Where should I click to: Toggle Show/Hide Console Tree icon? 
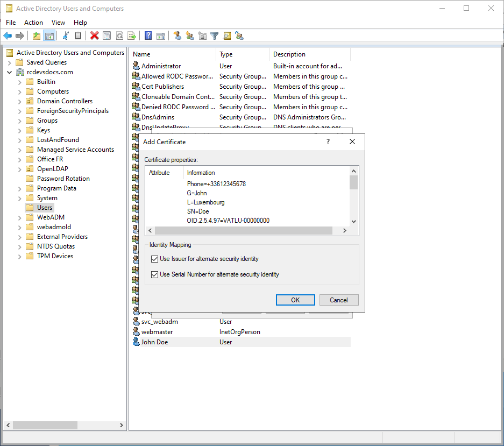[x=49, y=36]
